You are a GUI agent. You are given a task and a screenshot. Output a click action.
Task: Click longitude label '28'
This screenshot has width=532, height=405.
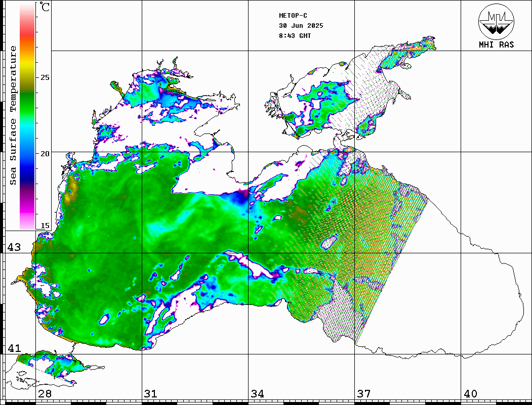pos(45,393)
